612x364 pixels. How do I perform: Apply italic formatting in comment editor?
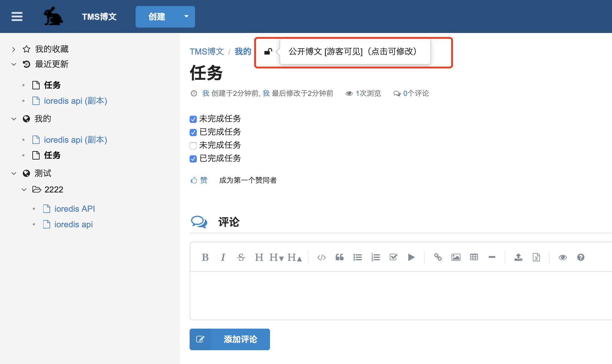pos(223,257)
